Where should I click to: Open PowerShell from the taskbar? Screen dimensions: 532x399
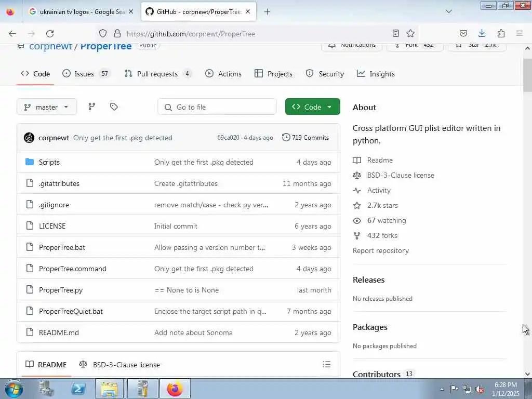(x=78, y=389)
